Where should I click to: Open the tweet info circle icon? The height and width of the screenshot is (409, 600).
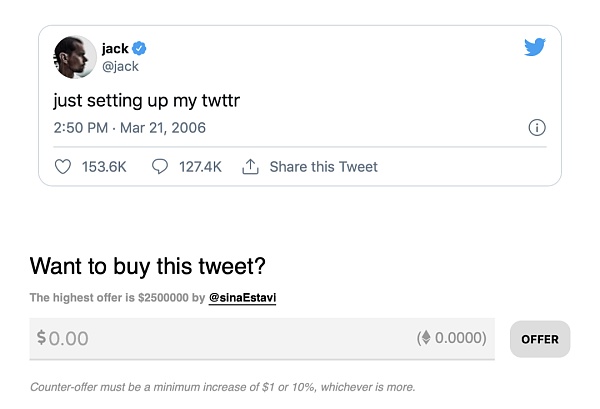point(536,128)
